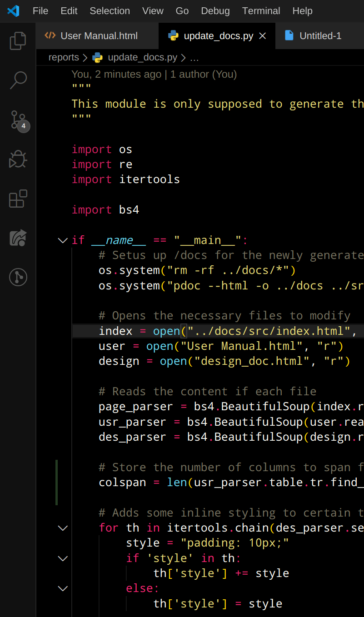This screenshot has height=617, width=364.
Task: Click the 'design = open("design_doc.html"' line
Action: tap(224, 361)
